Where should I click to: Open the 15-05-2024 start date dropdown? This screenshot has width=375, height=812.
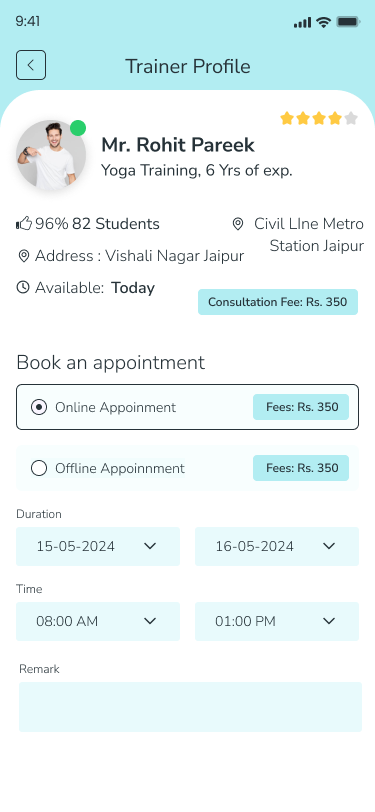pos(98,546)
